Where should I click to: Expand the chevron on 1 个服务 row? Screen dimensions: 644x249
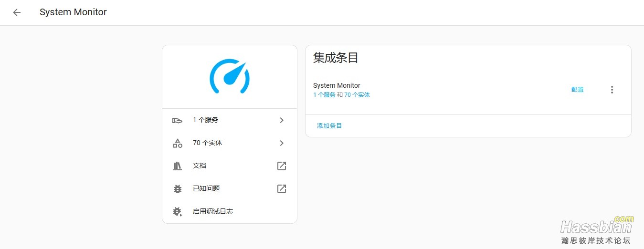(282, 120)
